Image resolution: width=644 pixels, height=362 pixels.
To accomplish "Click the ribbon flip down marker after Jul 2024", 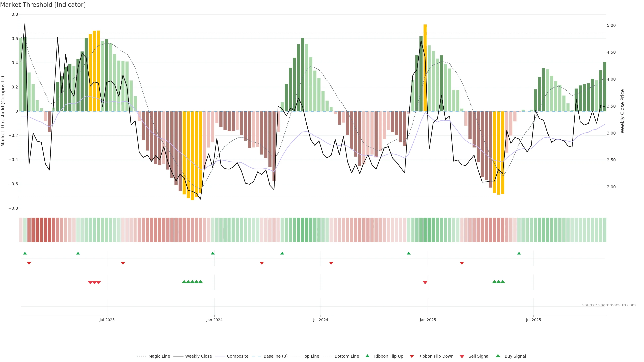I will pos(331,263).
